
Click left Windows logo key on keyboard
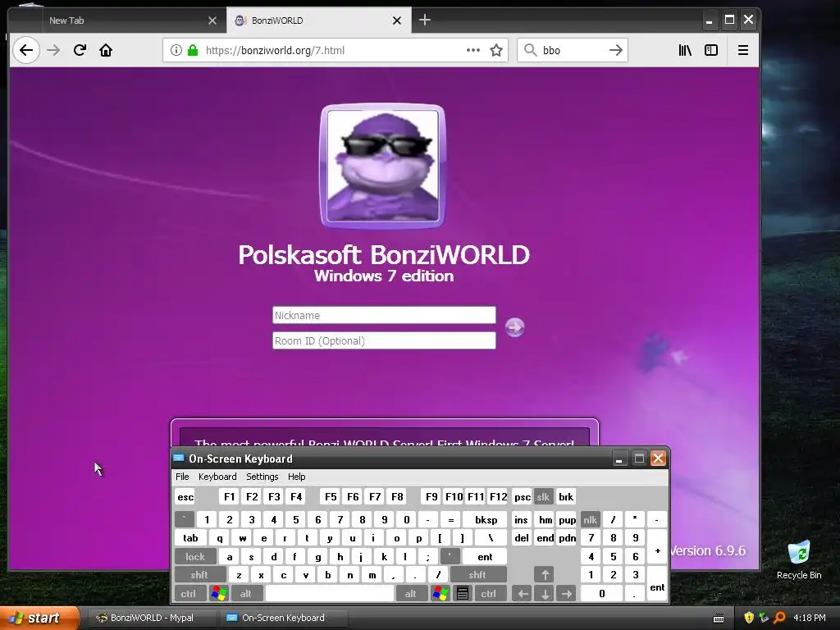click(x=218, y=594)
